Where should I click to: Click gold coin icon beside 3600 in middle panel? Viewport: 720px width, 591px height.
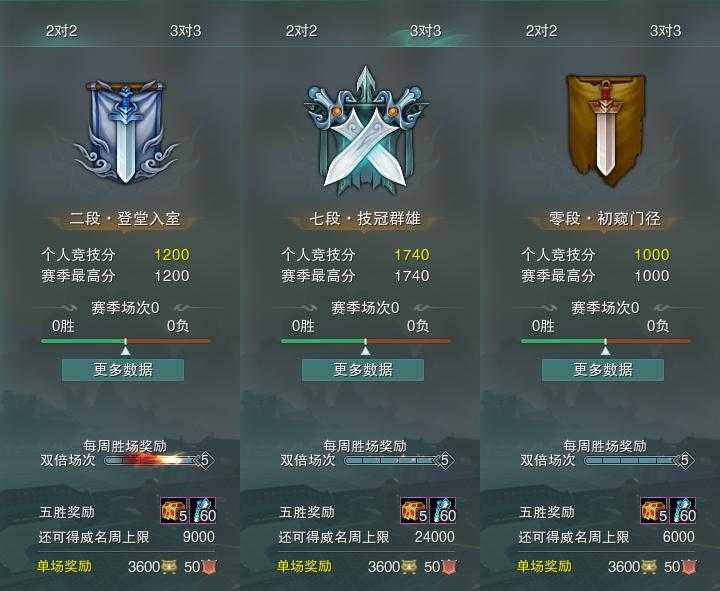click(x=409, y=567)
